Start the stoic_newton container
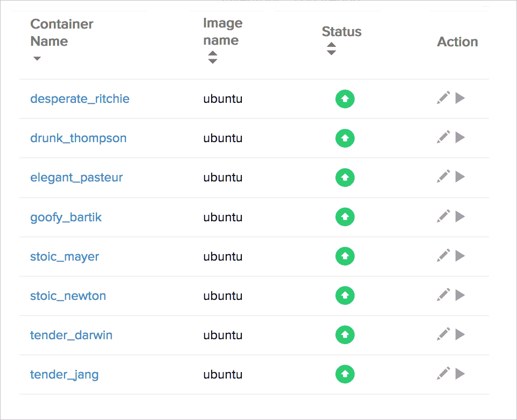The image size is (517, 420). coord(460,295)
